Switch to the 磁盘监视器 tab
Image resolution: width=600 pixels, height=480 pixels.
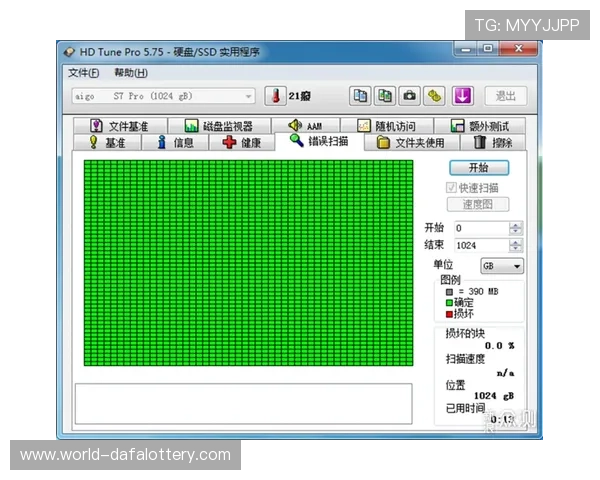coord(219,126)
